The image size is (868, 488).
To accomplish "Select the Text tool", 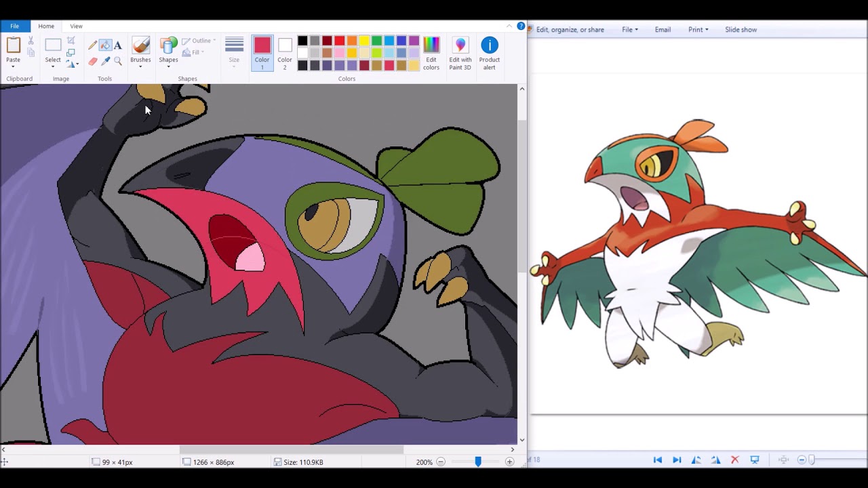I will pos(118,45).
